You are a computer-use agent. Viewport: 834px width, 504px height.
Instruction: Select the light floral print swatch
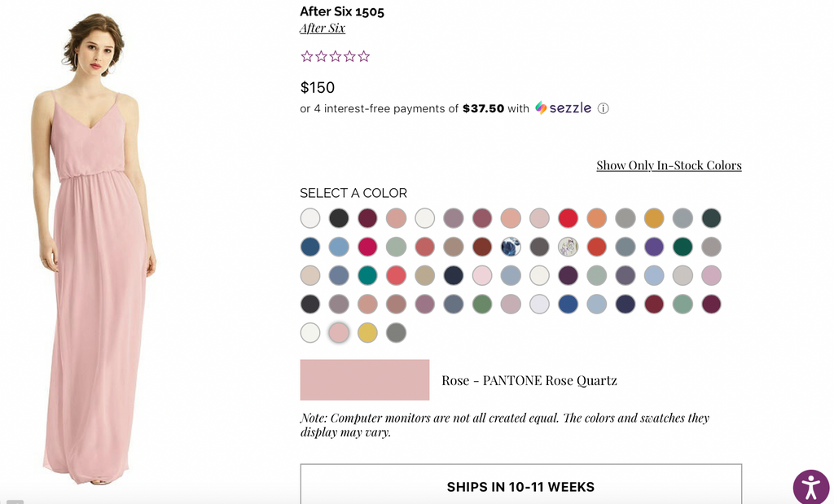pos(568,247)
